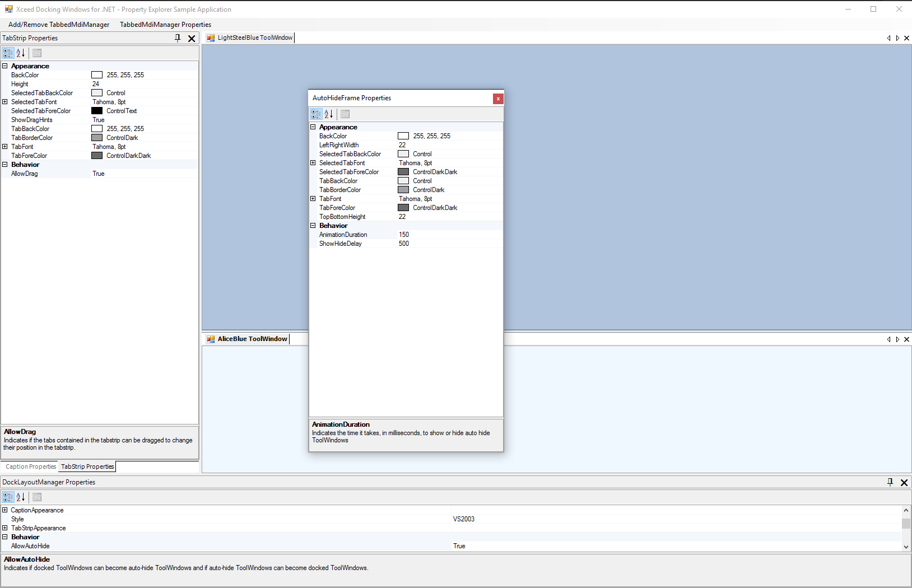Screen dimensions: 912x588
Task: Expand TabStripAppearance property node
Action: click(5, 528)
